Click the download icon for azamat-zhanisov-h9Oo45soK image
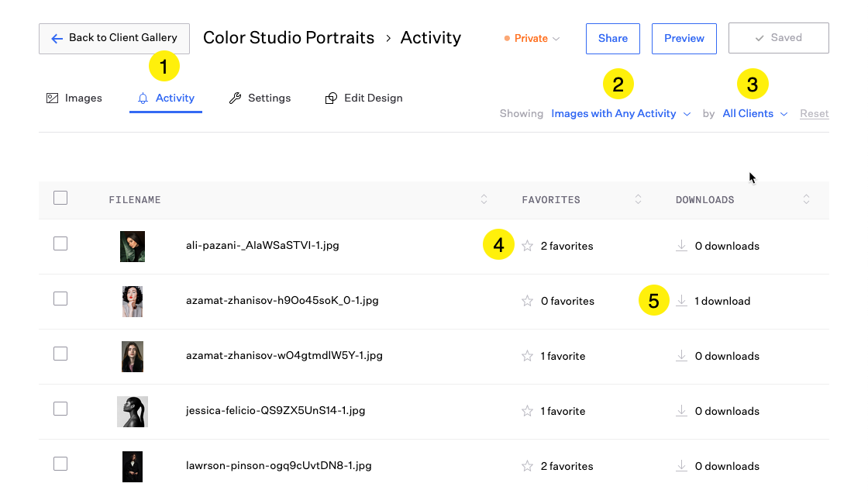 click(x=681, y=301)
